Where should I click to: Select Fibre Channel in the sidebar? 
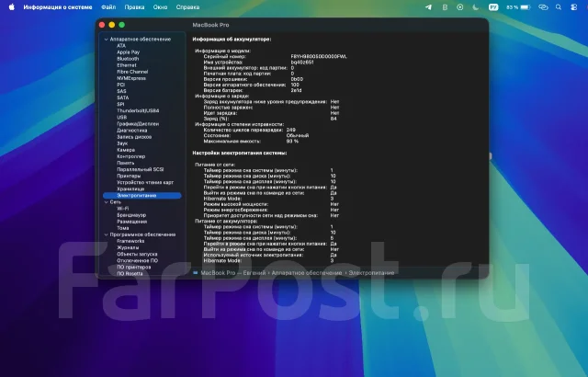(x=132, y=72)
